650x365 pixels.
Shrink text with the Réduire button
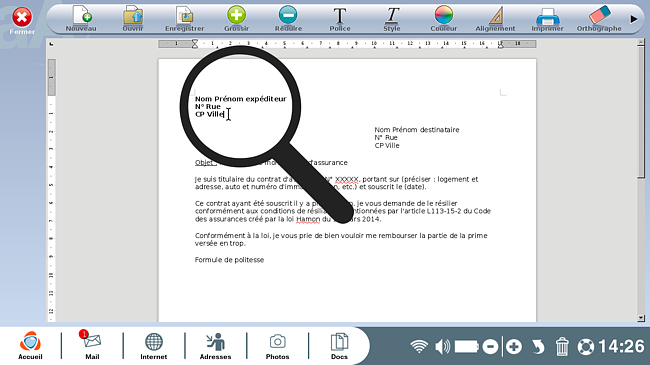click(288, 19)
